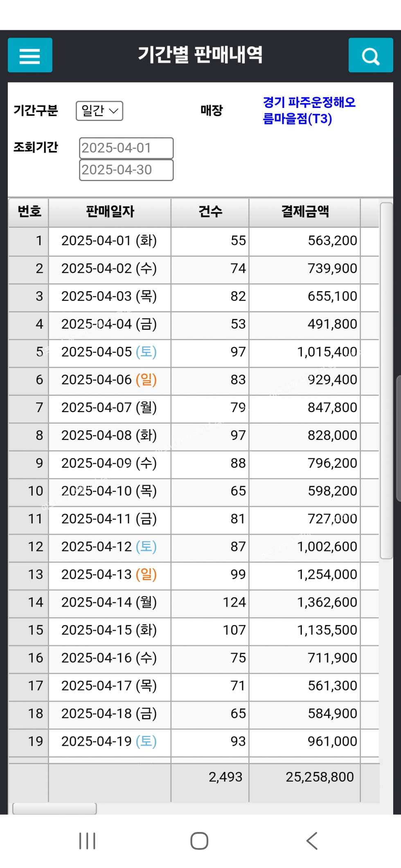The width and height of the screenshot is (401, 868).
Task: Sort by the 판매일자 column header
Action: (x=110, y=212)
